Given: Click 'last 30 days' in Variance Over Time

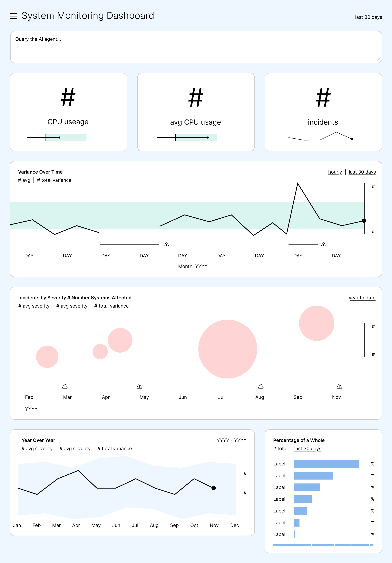Looking at the screenshot, I should click(x=362, y=172).
